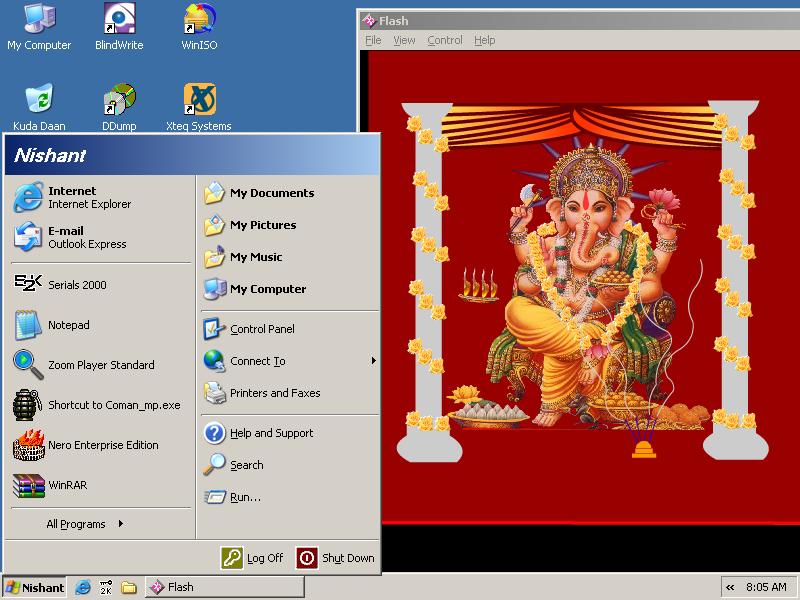800x600 pixels.
Task: Open Nero Enterprise Edition icon
Action: tap(28, 445)
